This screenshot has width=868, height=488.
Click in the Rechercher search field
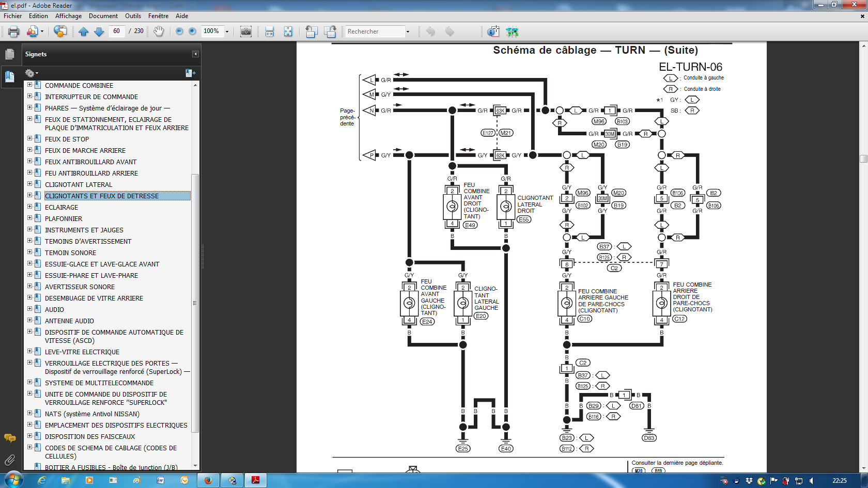pyautogui.click(x=375, y=32)
